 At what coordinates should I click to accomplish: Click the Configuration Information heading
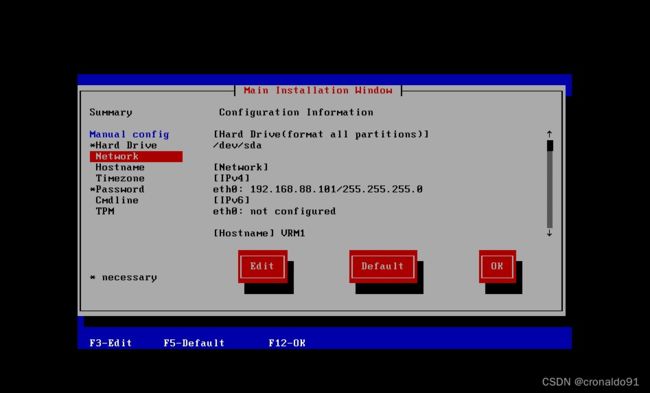pyautogui.click(x=296, y=112)
